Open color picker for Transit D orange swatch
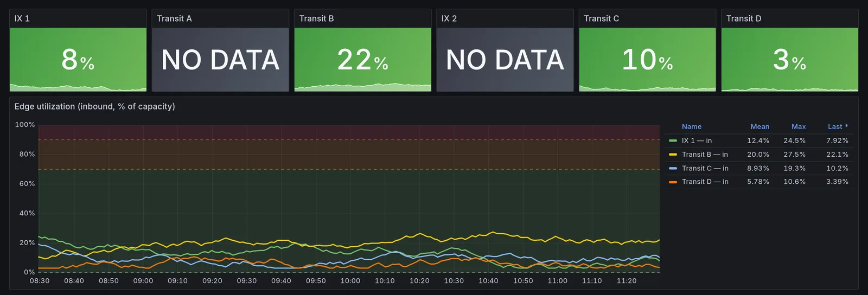 coord(673,182)
